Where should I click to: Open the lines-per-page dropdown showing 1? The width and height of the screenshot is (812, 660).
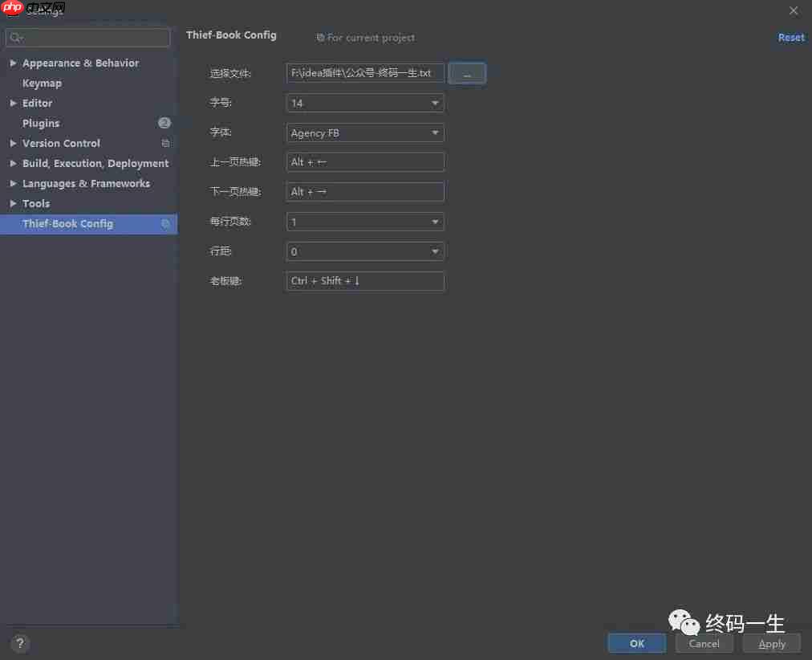point(365,222)
